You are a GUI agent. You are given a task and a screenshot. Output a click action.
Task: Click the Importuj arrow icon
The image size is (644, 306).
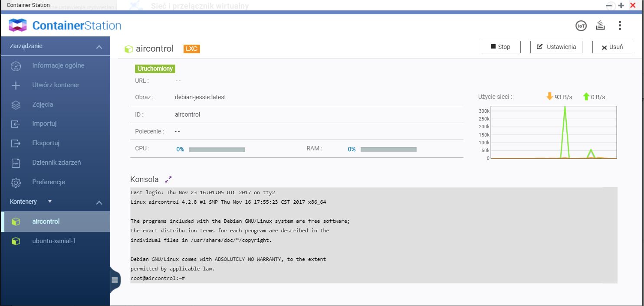pos(16,124)
